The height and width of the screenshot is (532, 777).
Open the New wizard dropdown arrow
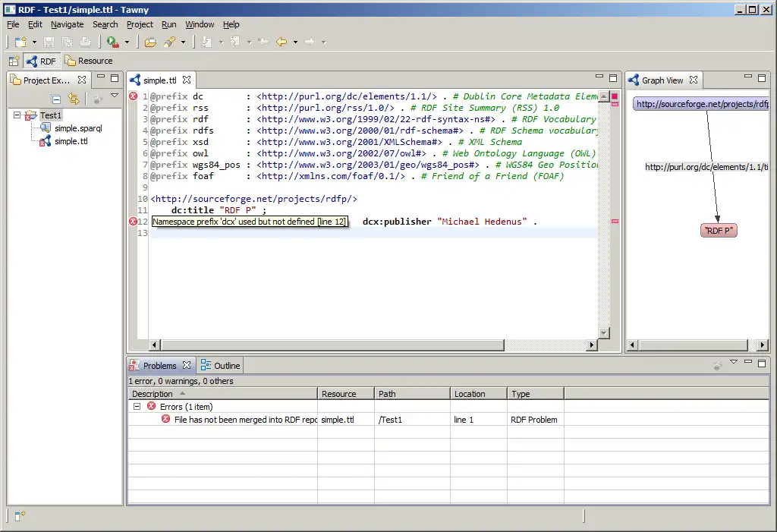pyautogui.click(x=34, y=42)
